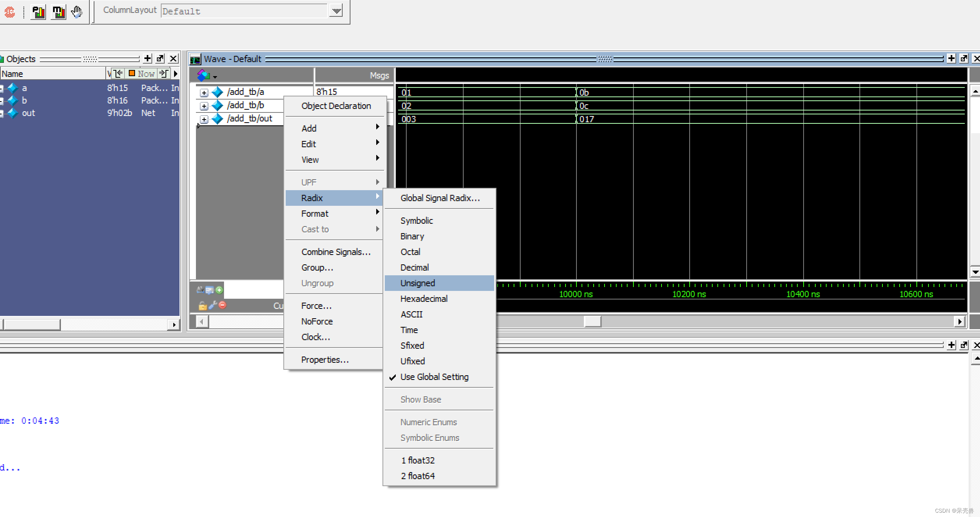
Task: Select 'Unsigned' radix for the signal
Action: pos(417,283)
